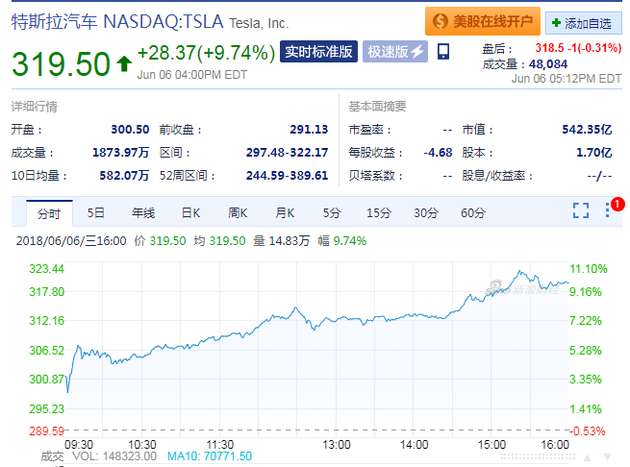The image size is (630, 467).
Task: Click the intraday price line near 15:00
Action: point(491,293)
